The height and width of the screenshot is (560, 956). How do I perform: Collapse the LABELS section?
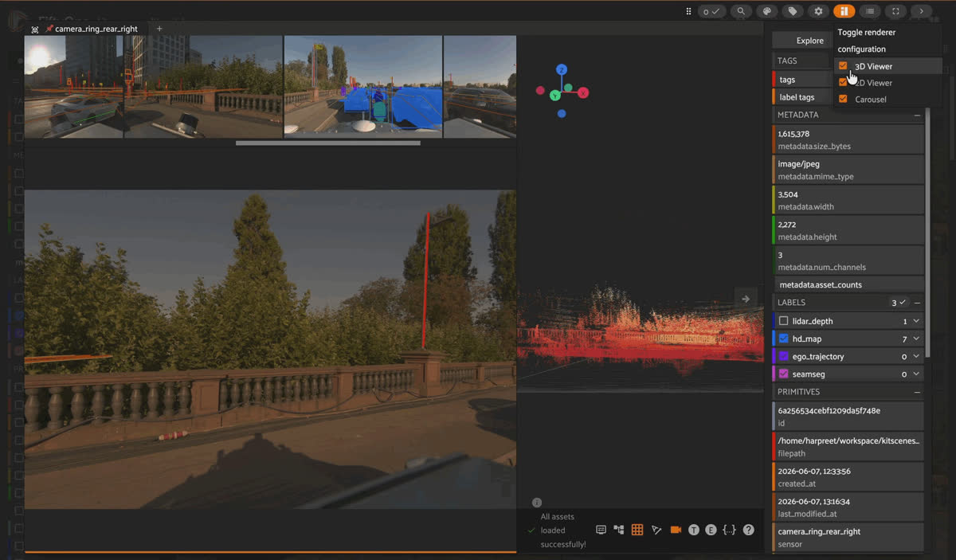pos(917,303)
